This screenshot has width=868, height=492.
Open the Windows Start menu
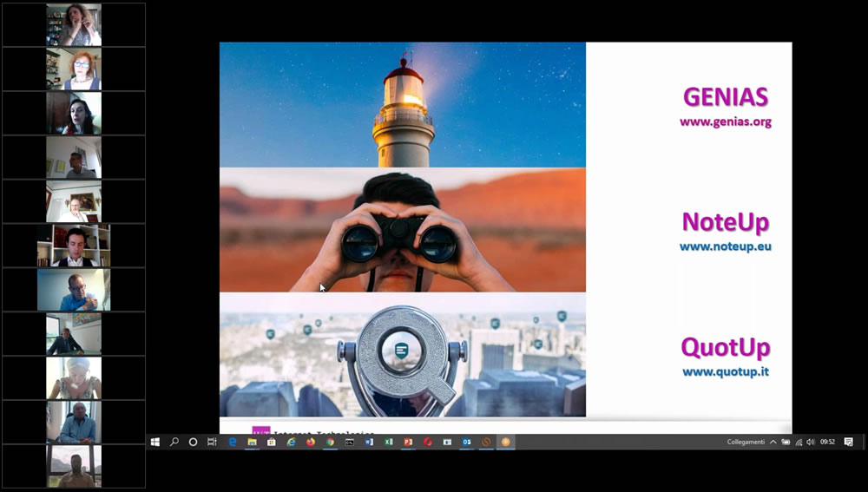(x=155, y=442)
